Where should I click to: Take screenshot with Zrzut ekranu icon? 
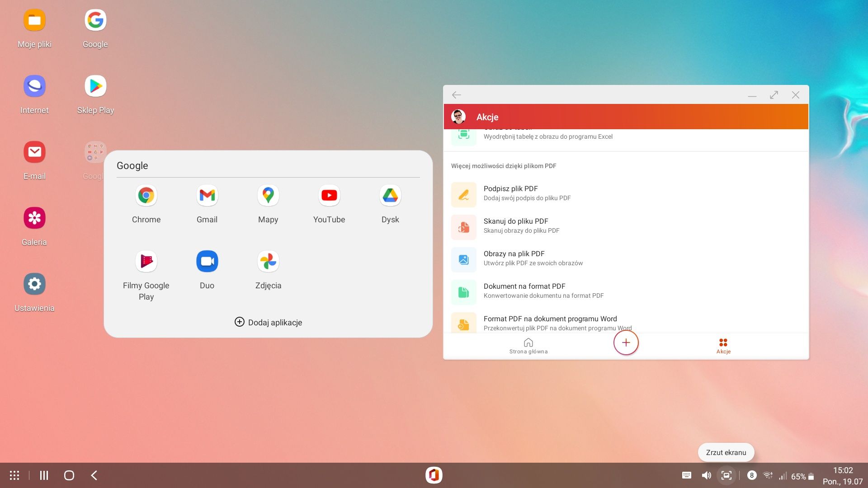[x=726, y=475]
